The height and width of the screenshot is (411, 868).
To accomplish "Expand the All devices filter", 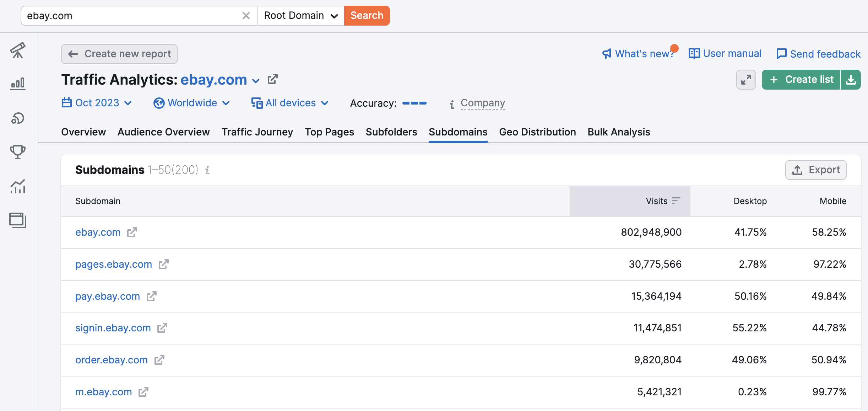I will pyautogui.click(x=290, y=103).
